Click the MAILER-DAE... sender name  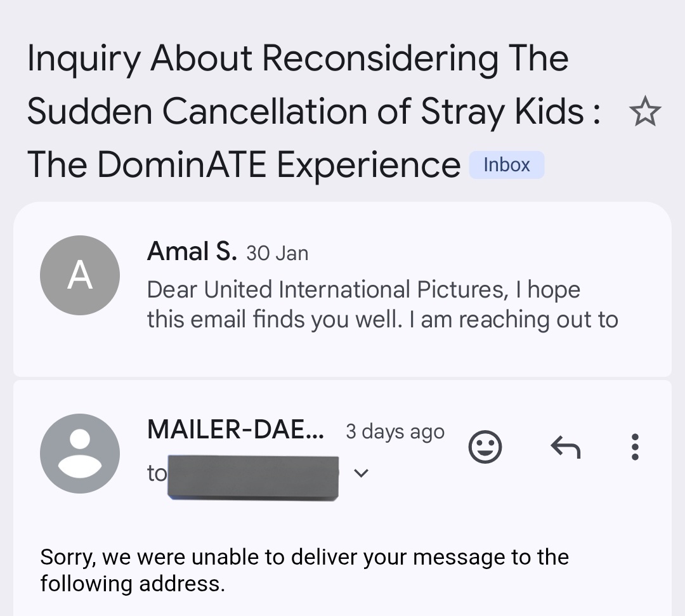click(x=236, y=430)
